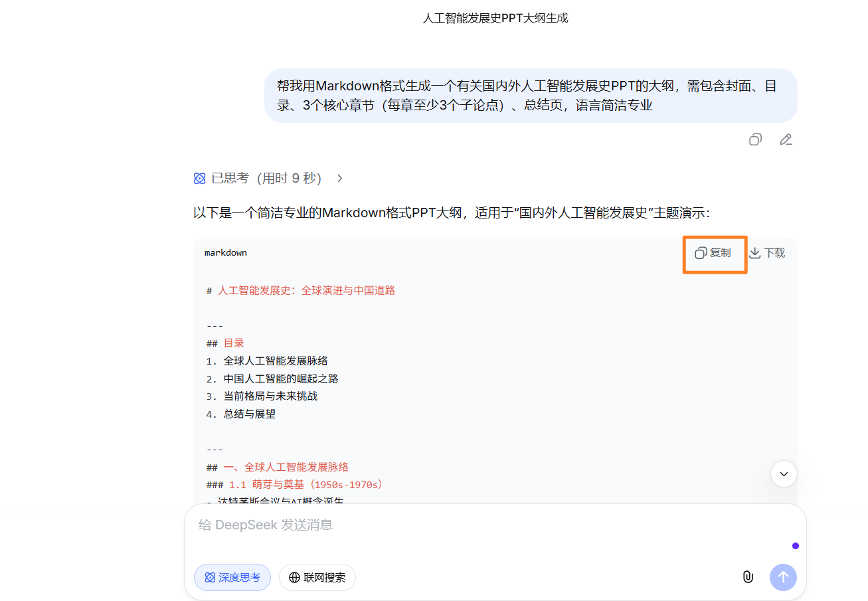The width and height of the screenshot is (868, 601).
Task: Copy the user's message using the copy icon
Action: click(755, 139)
